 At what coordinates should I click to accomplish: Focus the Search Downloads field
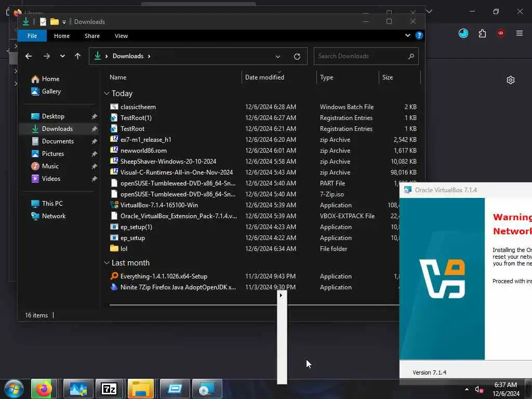tap(366, 56)
